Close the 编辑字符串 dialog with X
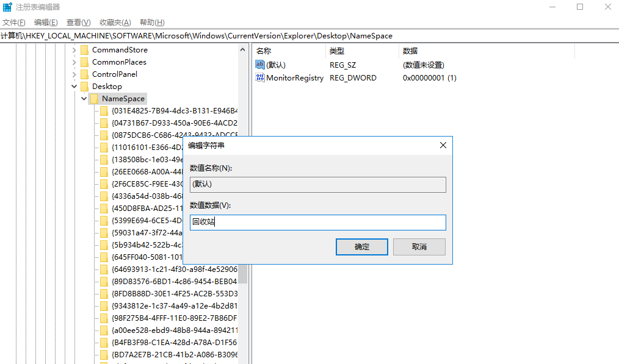Image resolution: width=619 pixels, height=364 pixels. click(x=443, y=146)
